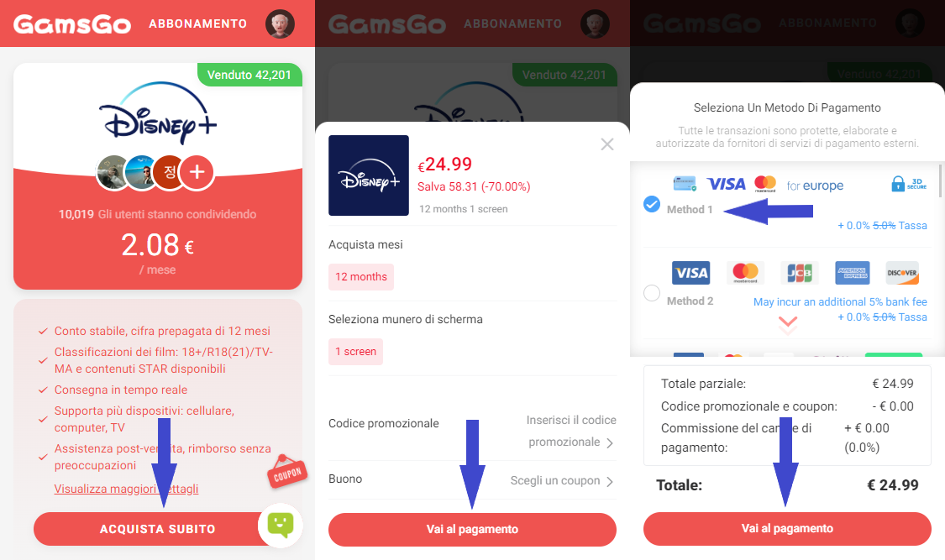Click the American Express card icon
The image size is (945, 560).
click(x=853, y=273)
